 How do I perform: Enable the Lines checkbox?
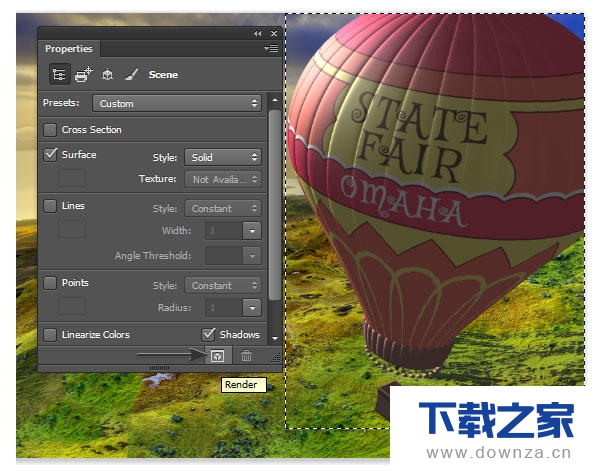coord(50,206)
